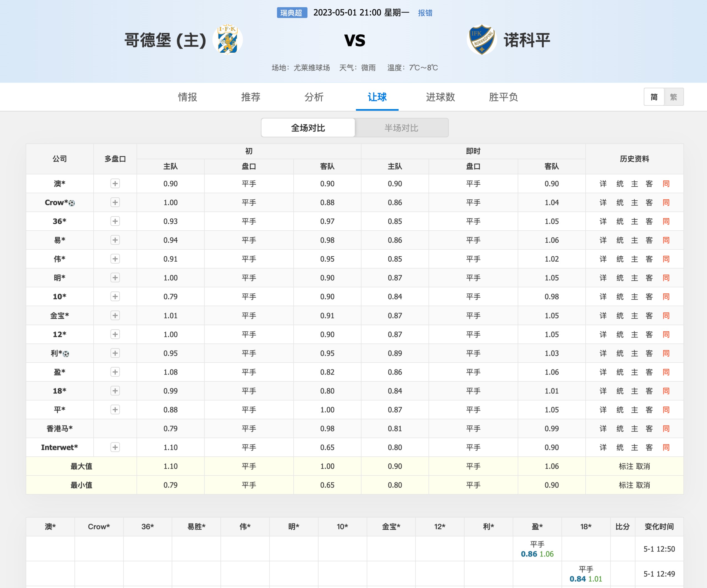The width and height of the screenshot is (707, 588).
Task: Click the 5-1 12:50 change time
Action: (x=659, y=549)
